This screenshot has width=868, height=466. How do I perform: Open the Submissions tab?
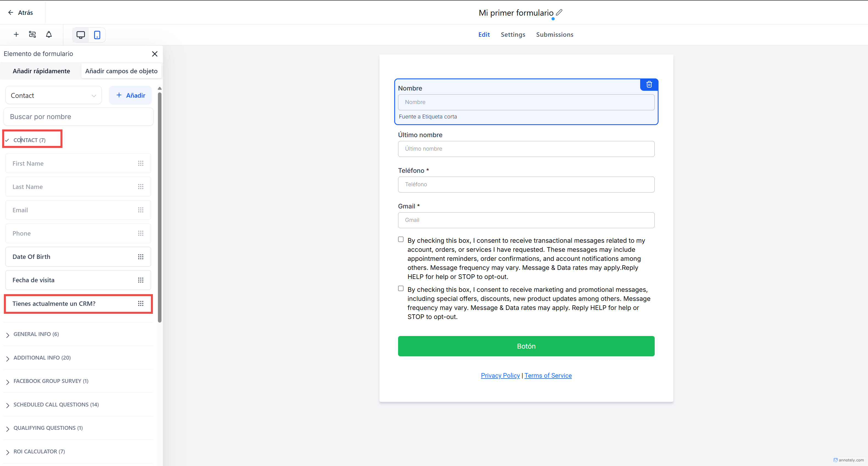[x=554, y=34]
